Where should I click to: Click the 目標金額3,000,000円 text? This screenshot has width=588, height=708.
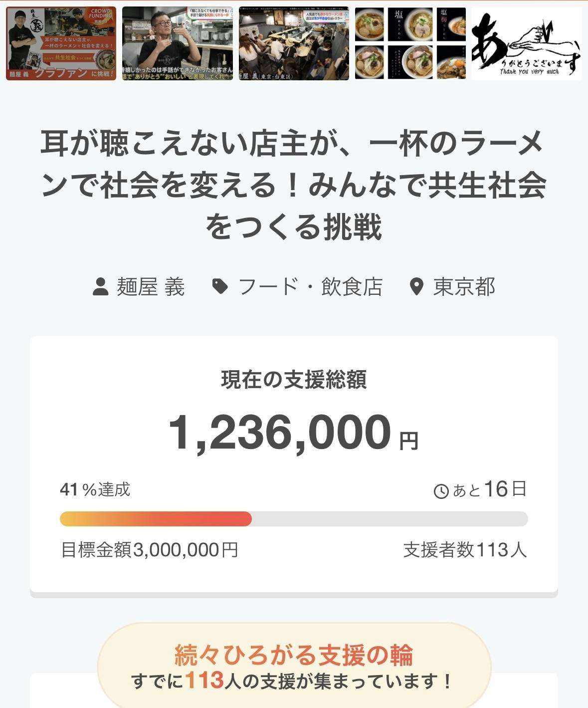tap(149, 550)
